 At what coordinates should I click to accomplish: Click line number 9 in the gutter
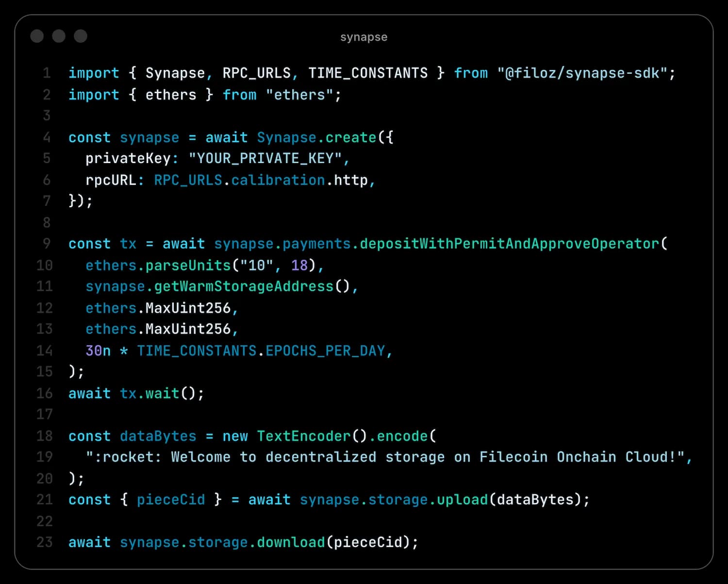point(46,243)
